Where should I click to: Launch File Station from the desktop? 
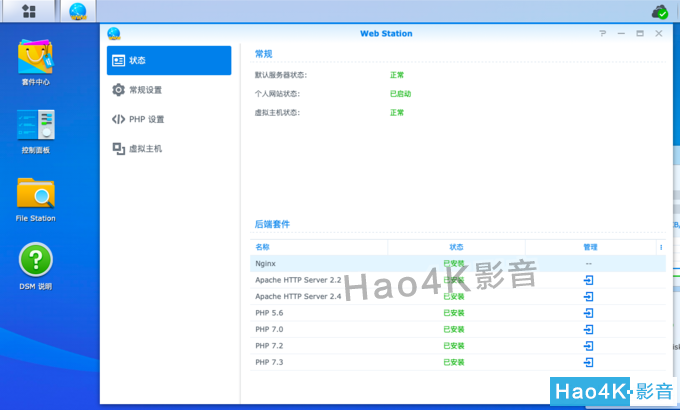tap(36, 200)
